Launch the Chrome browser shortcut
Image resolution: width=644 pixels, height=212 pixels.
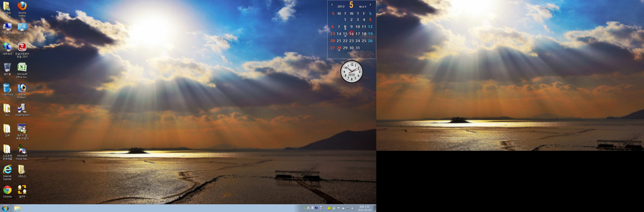click(x=7, y=190)
